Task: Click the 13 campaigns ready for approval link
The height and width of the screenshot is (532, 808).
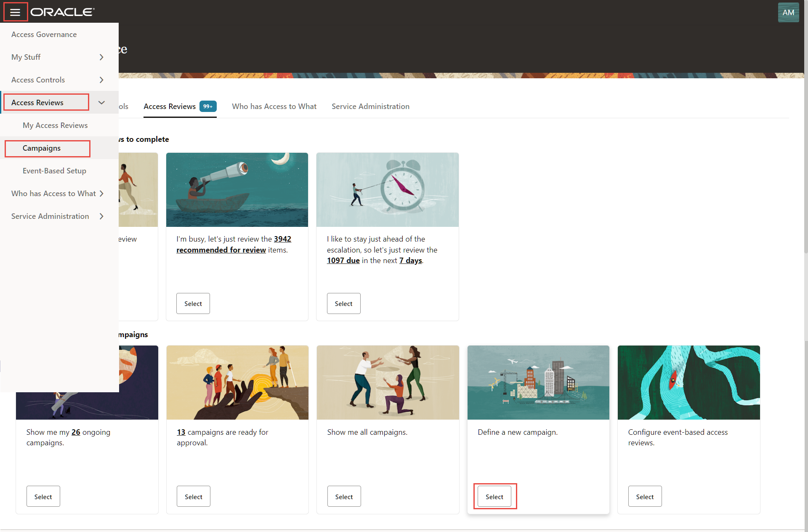Action: point(181,432)
